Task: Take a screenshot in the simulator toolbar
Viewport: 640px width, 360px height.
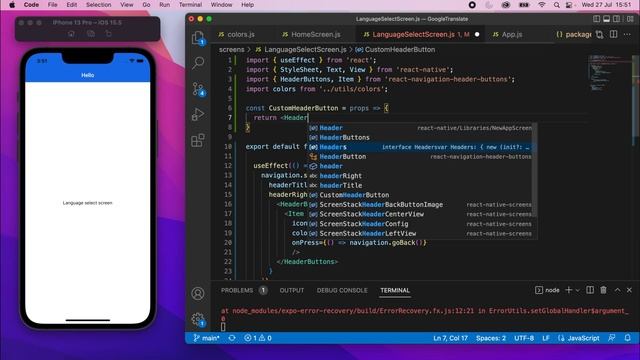Action: pos(91,33)
